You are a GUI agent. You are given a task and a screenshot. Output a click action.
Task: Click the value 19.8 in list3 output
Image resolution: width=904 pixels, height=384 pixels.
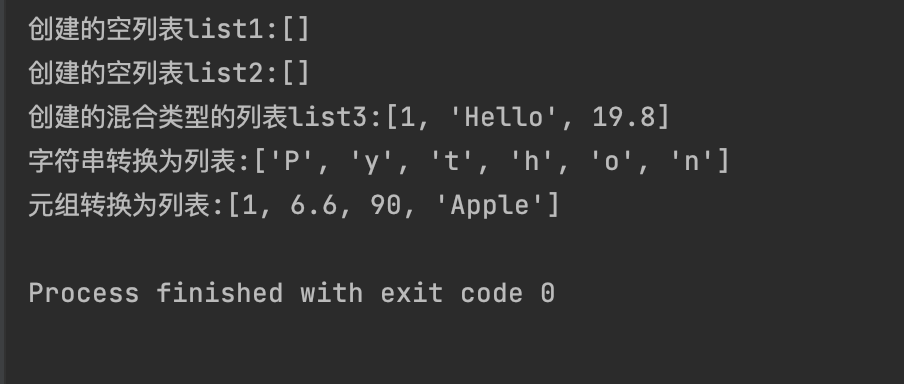coord(624,118)
